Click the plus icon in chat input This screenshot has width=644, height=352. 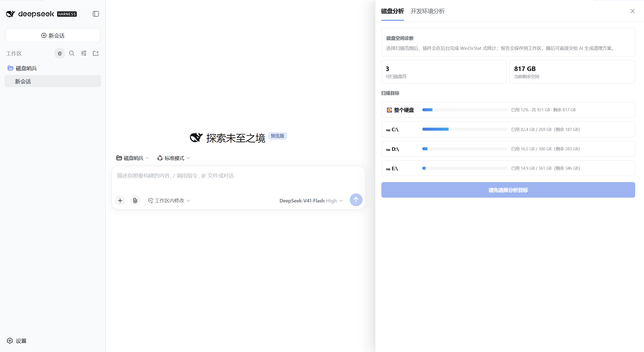click(x=120, y=200)
